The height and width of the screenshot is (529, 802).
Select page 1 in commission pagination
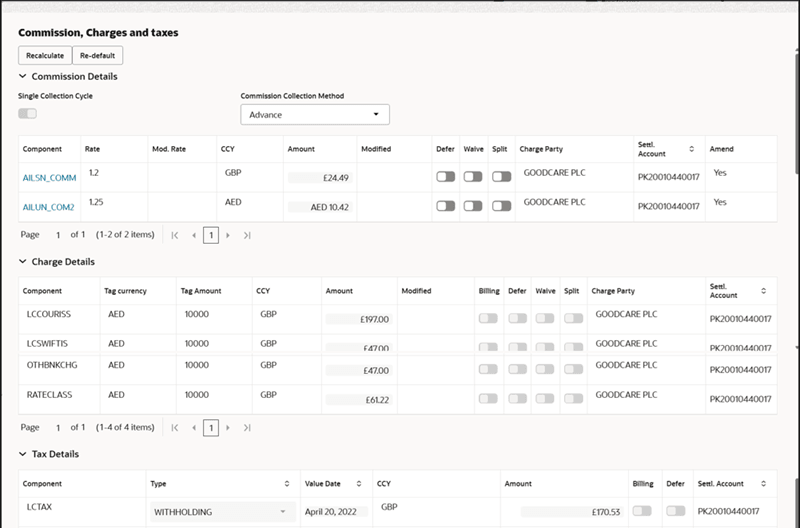(211, 235)
